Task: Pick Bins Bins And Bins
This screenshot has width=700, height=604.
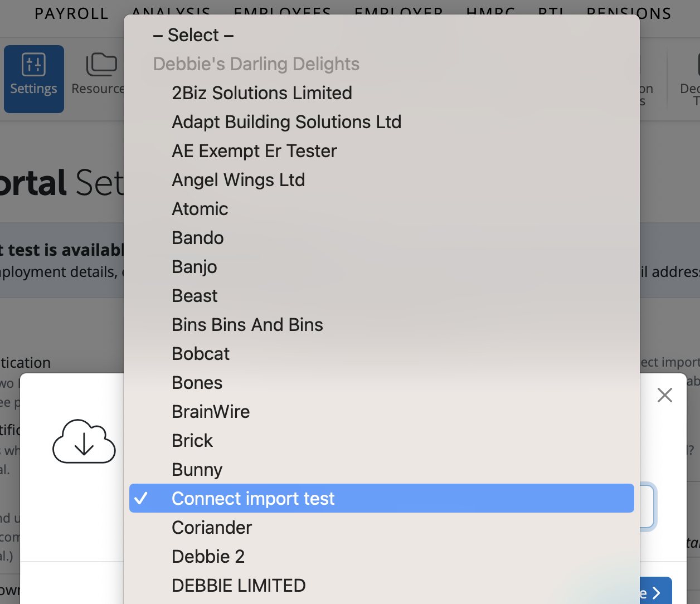Action: coord(247,325)
